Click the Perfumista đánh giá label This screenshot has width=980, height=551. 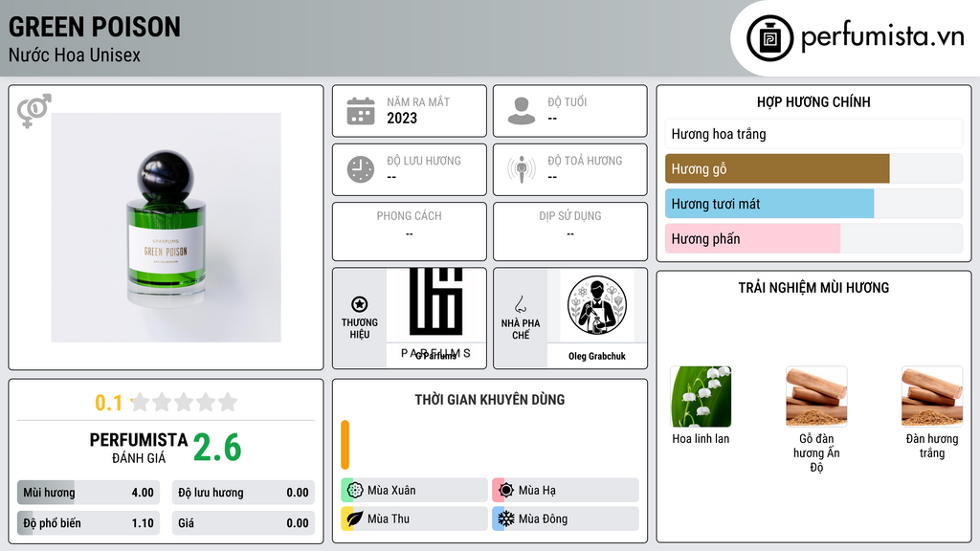139,448
